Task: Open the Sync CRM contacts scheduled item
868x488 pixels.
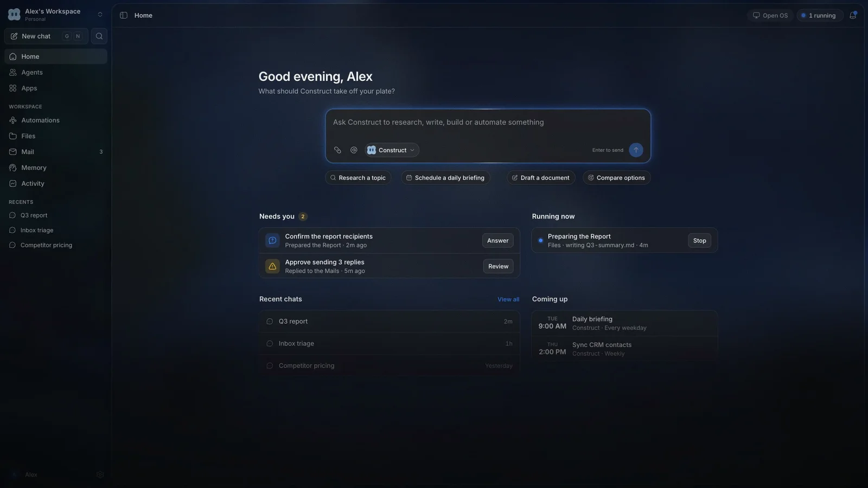Action: 624,349
